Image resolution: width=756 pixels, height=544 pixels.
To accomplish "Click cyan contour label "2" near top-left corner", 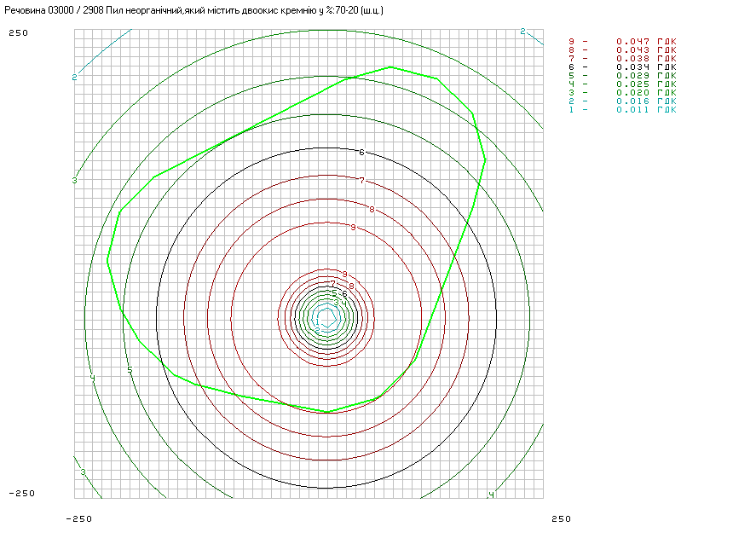I will pyautogui.click(x=74, y=77).
